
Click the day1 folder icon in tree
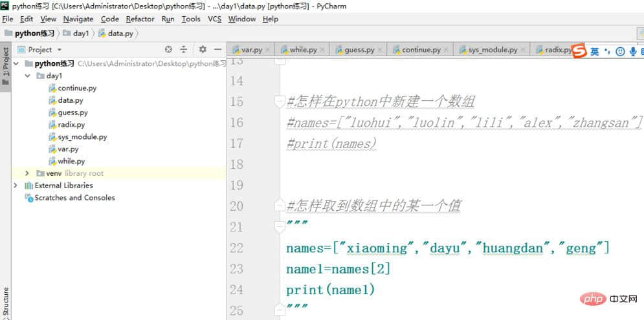40,76
